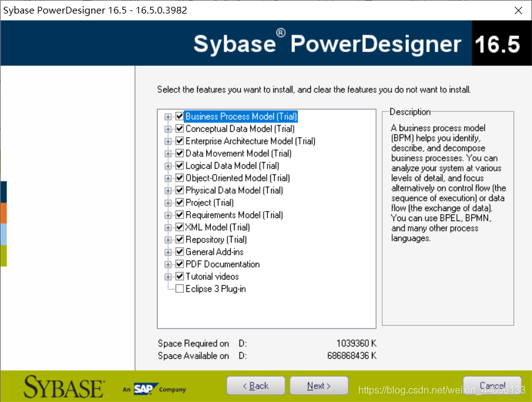Click the Back button
532x402 pixels.
256,385
